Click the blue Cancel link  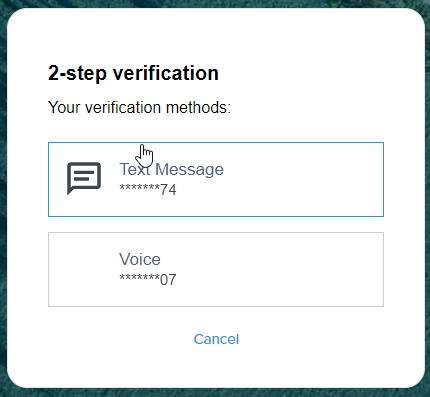216,339
